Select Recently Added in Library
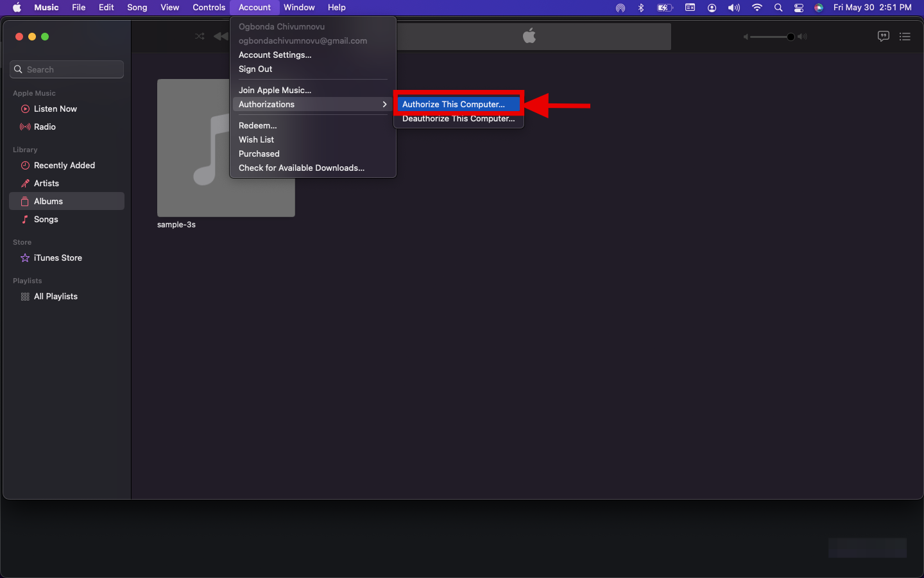Viewport: 924px width, 578px height. coord(67,166)
